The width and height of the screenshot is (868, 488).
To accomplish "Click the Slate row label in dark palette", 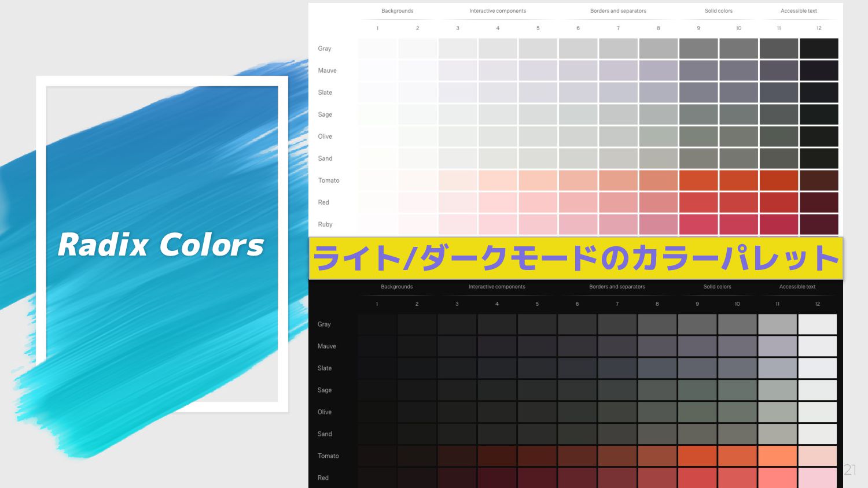I will click(x=325, y=368).
